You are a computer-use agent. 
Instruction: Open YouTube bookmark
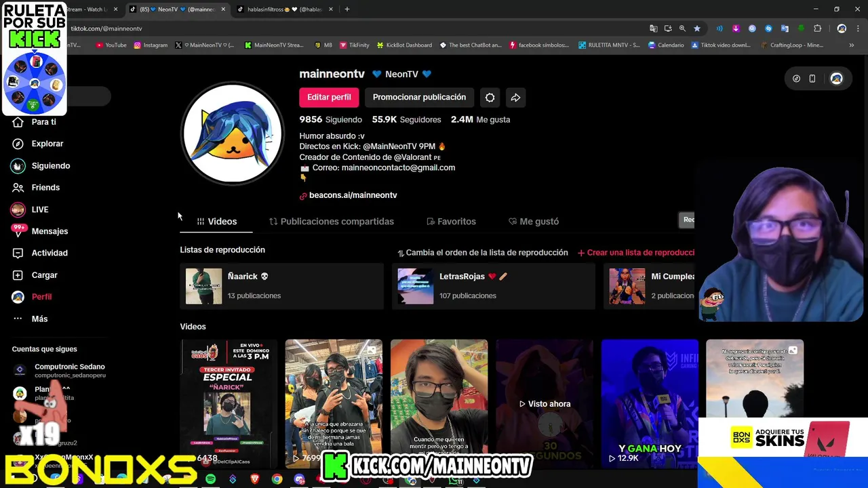[111, 45]
